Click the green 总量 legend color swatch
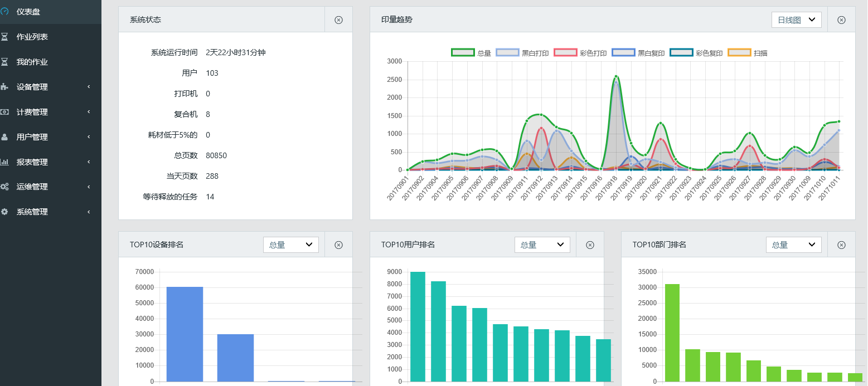868x386 pixels. (x=463, y=53)
